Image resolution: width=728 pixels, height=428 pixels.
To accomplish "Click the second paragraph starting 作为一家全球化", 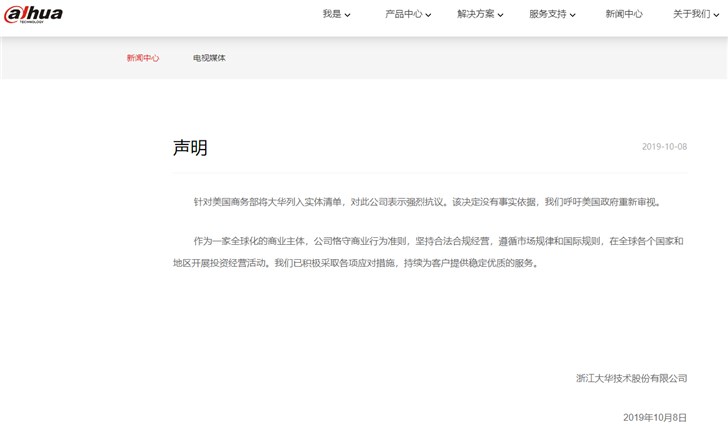I will [430, 252].
